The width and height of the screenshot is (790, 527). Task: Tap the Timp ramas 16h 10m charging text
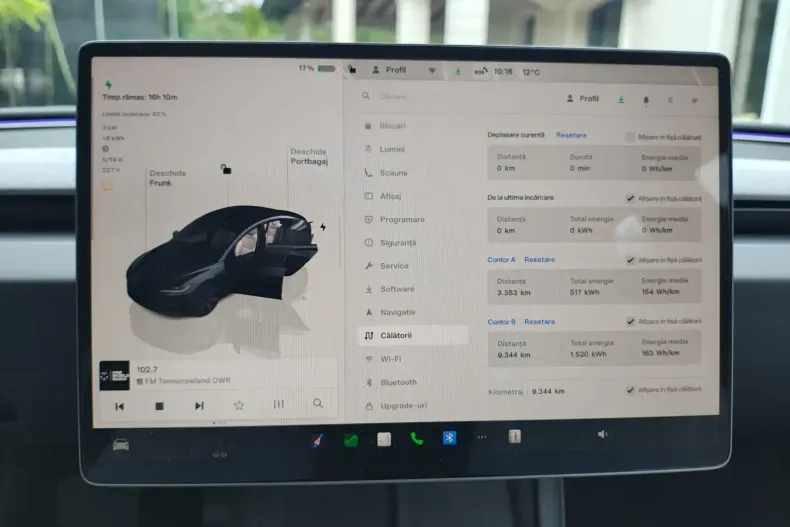click(x=140, y=97)
